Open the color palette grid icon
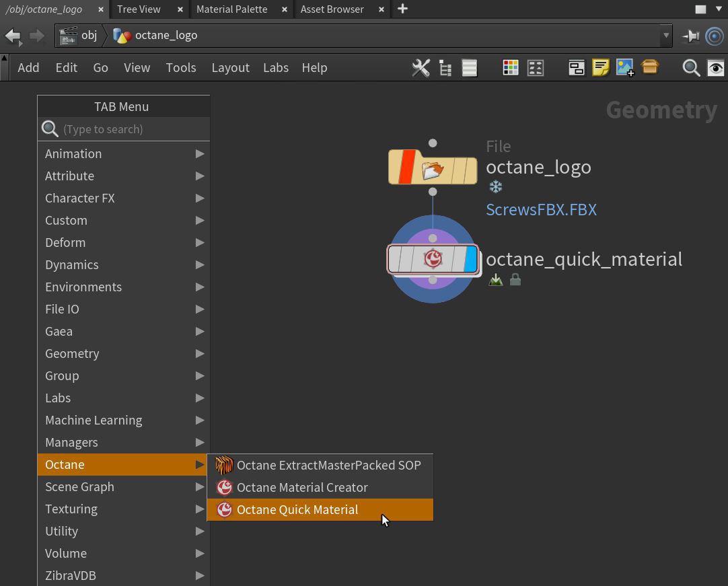 coord(511,68)
